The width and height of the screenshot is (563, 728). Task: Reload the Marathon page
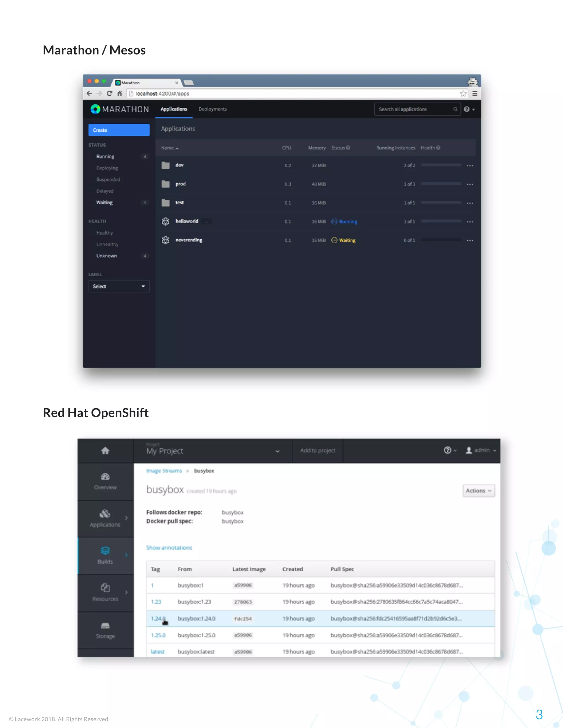[109, 94]
